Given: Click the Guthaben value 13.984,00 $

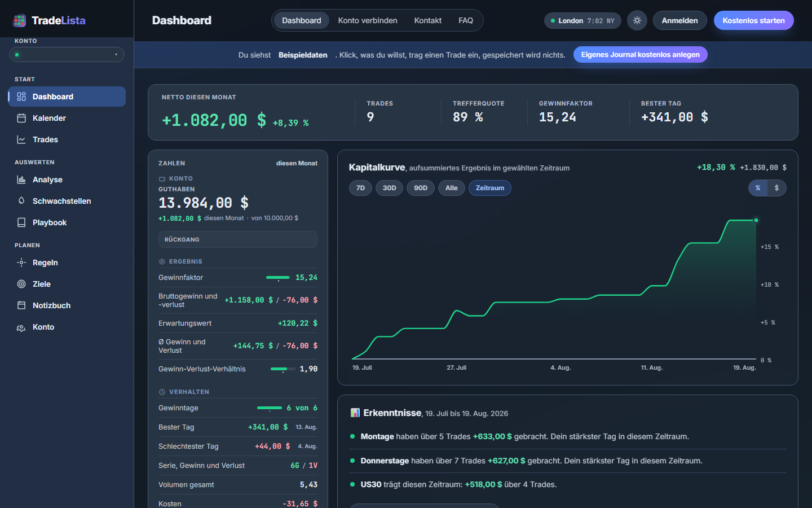Looking at the screenshot, I should [x=204, y=203].
